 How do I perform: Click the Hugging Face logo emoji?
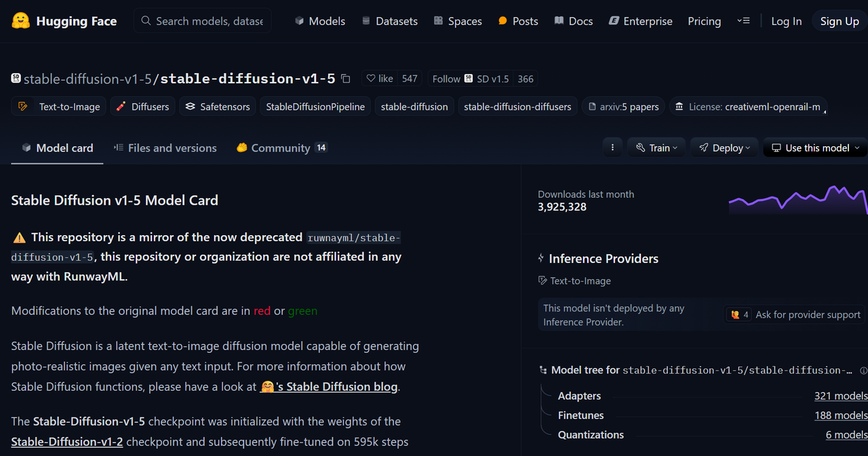tap(20, 21)
